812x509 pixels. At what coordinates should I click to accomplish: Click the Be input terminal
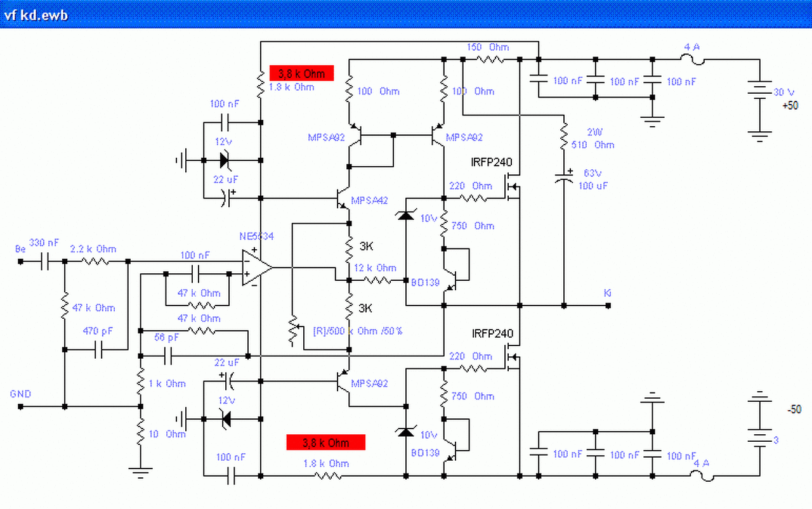pyautogui.click(x=20, y=261)
